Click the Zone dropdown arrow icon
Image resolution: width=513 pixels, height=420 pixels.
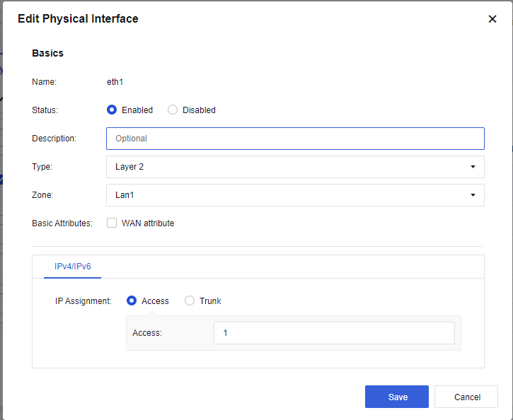coord(472,195)
